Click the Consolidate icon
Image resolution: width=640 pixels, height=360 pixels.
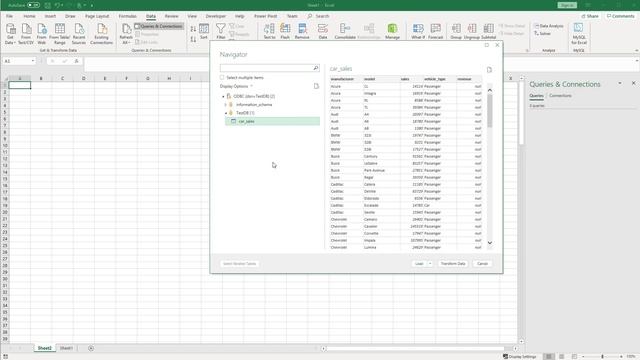(345, 29)
